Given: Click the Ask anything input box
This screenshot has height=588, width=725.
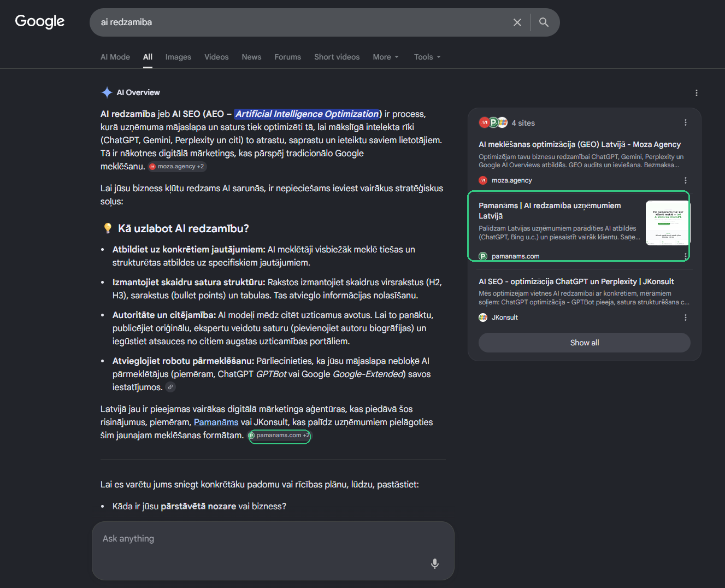Looking at the screenshot, I should (273, 551).
